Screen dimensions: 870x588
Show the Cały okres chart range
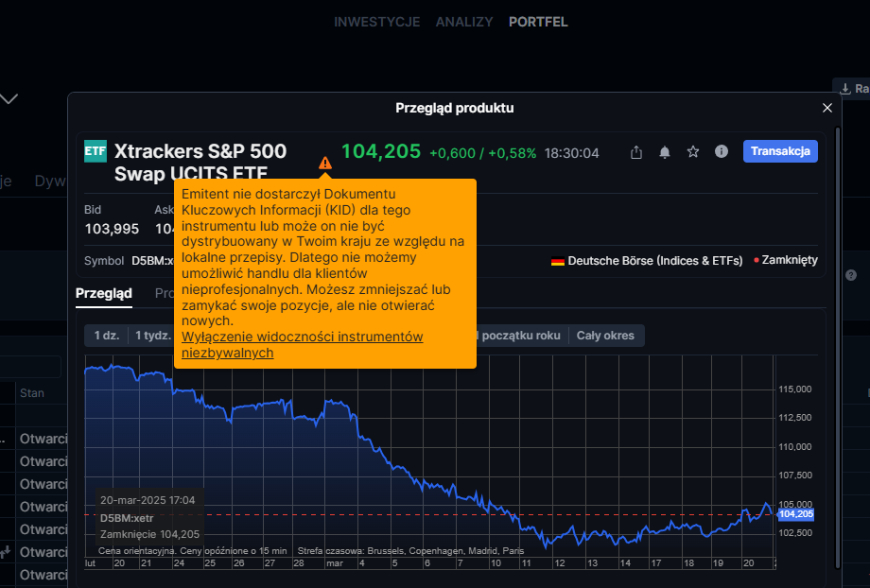point(605,336)
